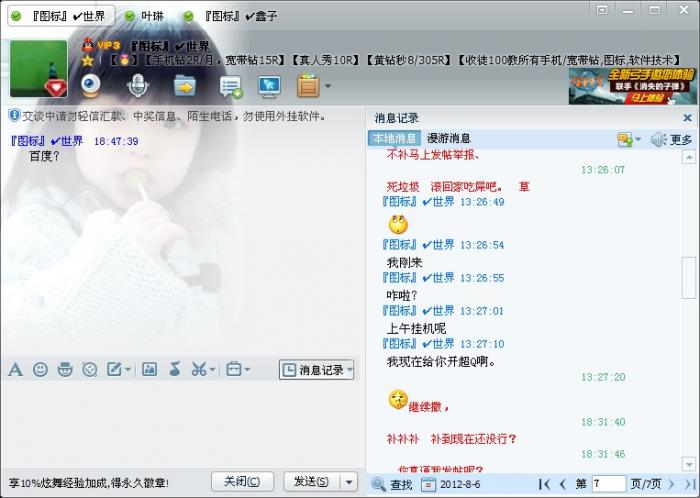700x498 pixels.
Task: Open the emoticon picker smiley face
Action: [x=40, y=369]
